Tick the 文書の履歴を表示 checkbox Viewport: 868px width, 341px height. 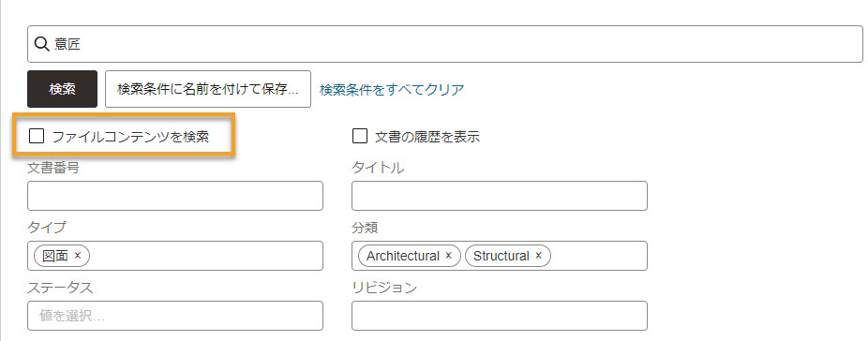point(360,136)
